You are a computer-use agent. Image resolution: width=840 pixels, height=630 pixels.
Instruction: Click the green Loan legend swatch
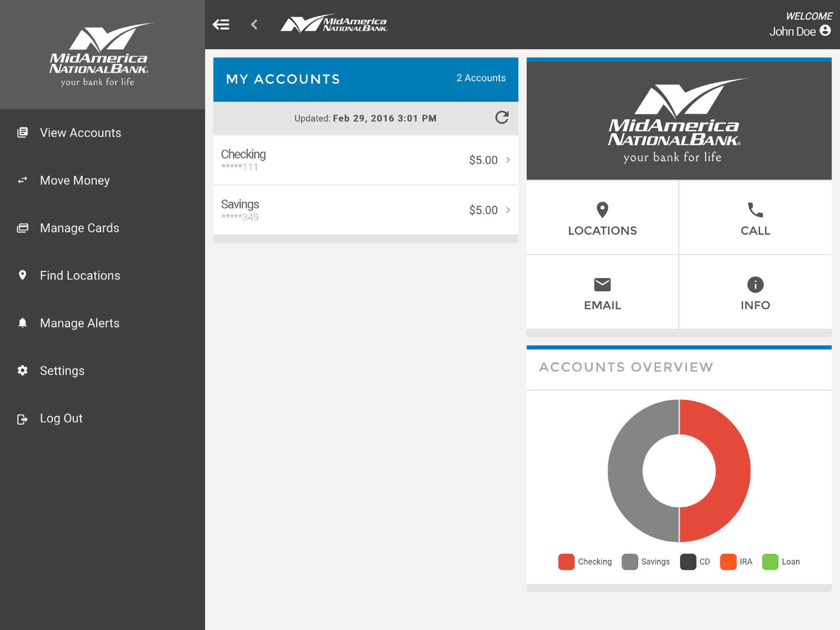pyautogui.click(x=770, y=562)
